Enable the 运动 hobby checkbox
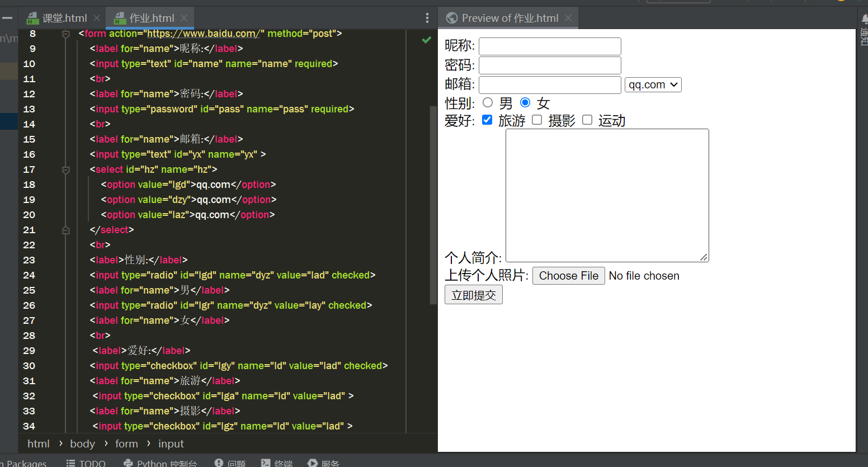The width and height of the screenshot is (868, 467). tap(587, 120)
